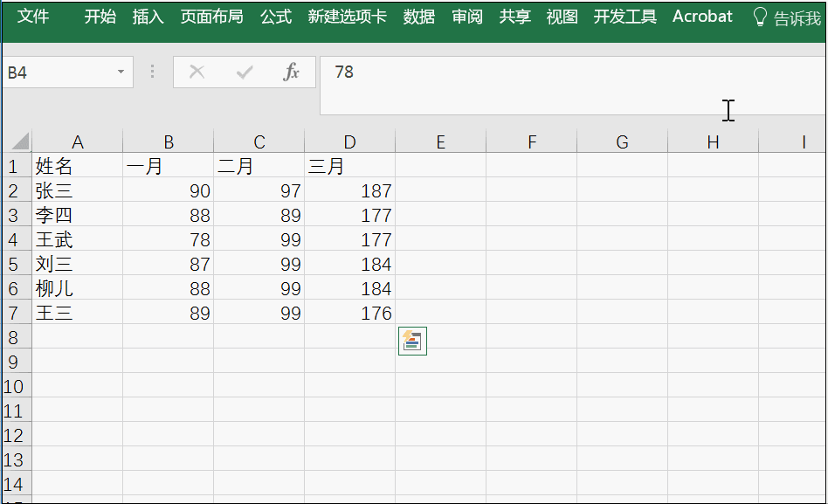Click the 告诉我 lightbulb search box

pyautogui.click(x=787, y=18)
